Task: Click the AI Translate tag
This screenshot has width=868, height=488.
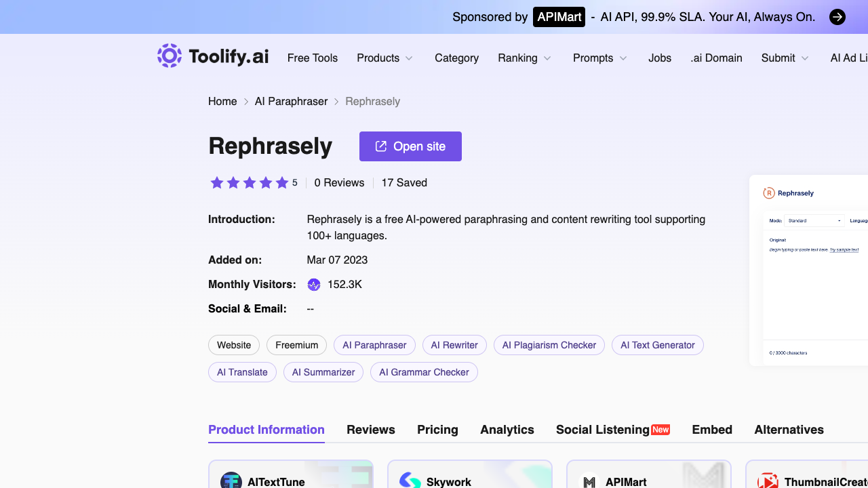Action: [x=242, y=372]
